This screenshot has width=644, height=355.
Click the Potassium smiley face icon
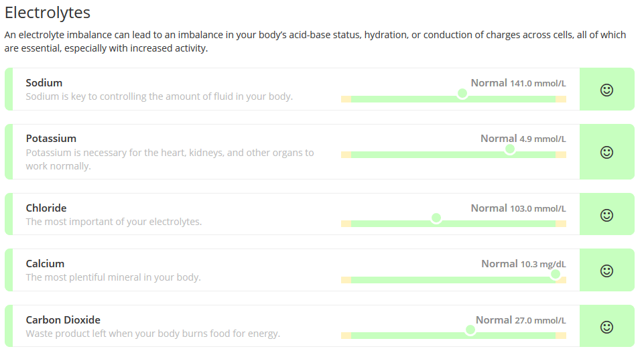click(606, 152)
